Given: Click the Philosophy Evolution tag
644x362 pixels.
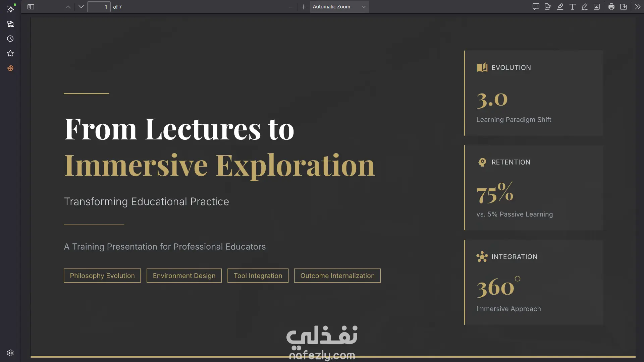Looking at the screenshot, I should pos(102,276).
